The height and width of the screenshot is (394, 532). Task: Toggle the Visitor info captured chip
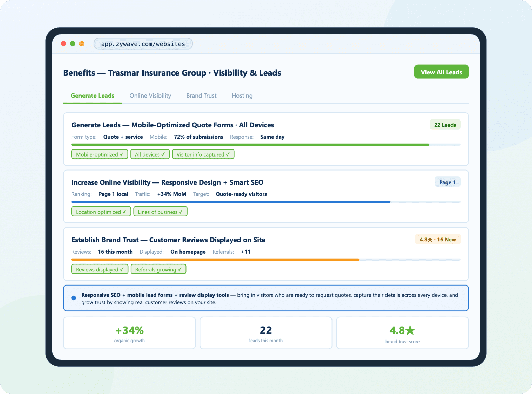[x=203, y=154]
